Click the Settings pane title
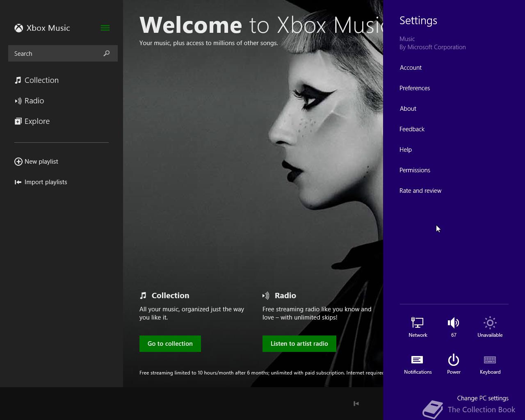Screen dimensions: 525x420 click(418, 21)
